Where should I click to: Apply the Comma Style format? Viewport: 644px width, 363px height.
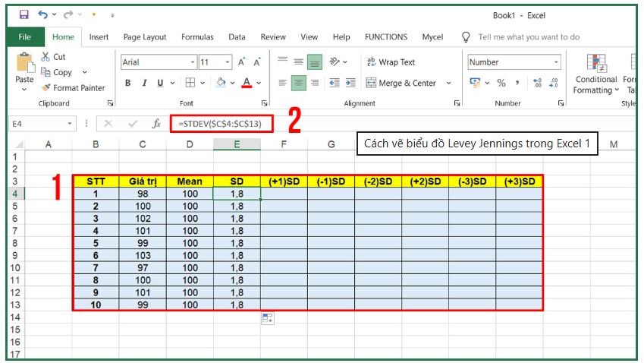click(x=517, y=83)
